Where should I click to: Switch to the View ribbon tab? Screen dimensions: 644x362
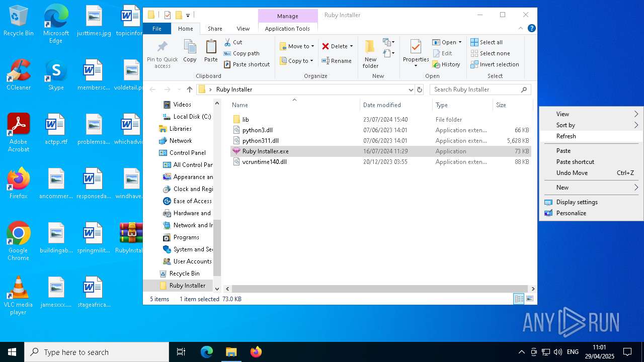click(x=243, y=29)
